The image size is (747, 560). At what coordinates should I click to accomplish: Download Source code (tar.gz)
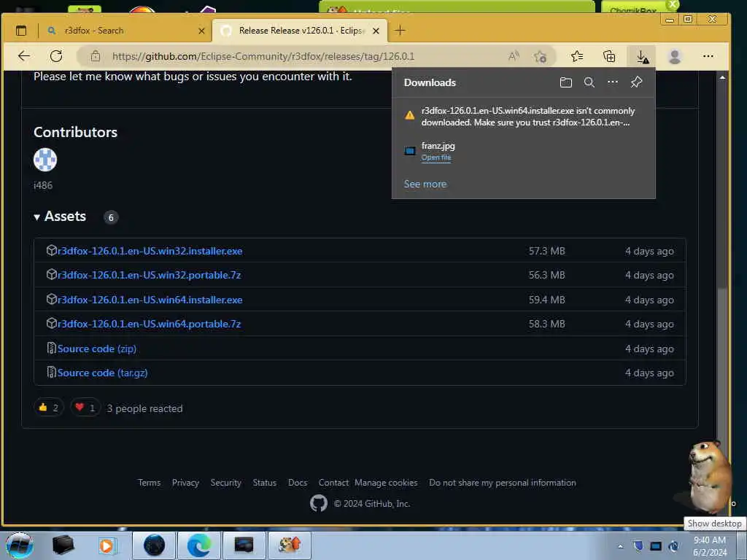(102, 373)
